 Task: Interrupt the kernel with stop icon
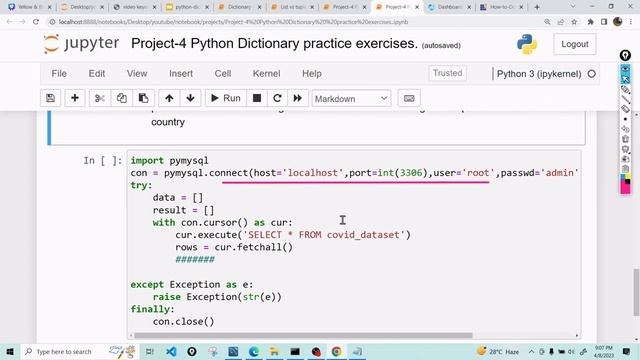[257, 98]
